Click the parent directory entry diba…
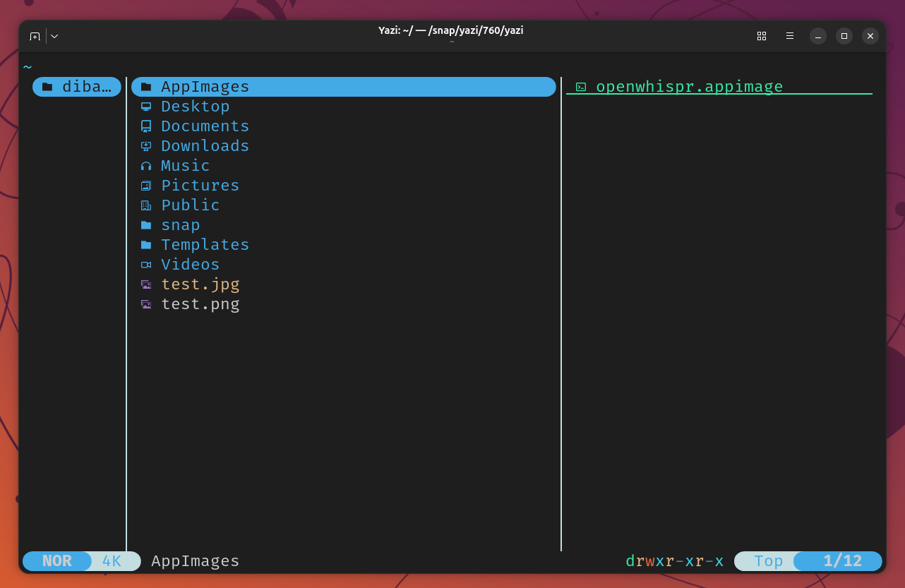 coord(77,87)
